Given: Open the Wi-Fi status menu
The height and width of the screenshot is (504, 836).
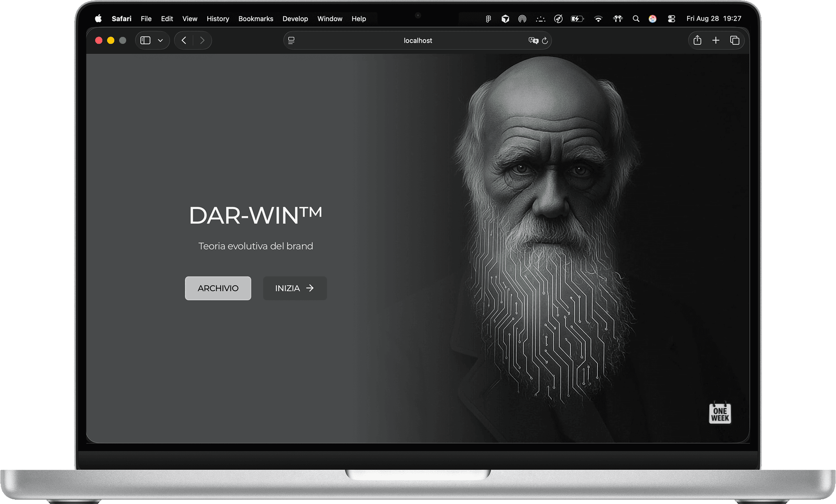Looking at the screenshot, I should tap(598, 19).
